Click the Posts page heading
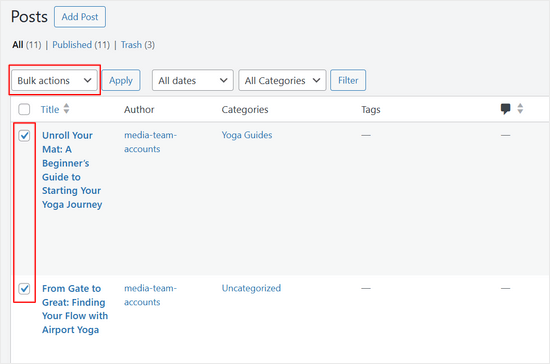The height and width of the screenshot is (364, 550). coord(29,17)
